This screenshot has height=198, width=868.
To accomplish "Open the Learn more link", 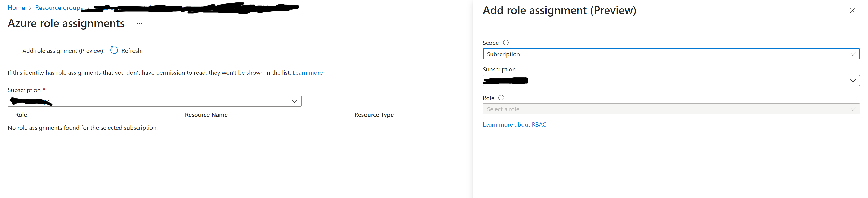I will [307, 73].
